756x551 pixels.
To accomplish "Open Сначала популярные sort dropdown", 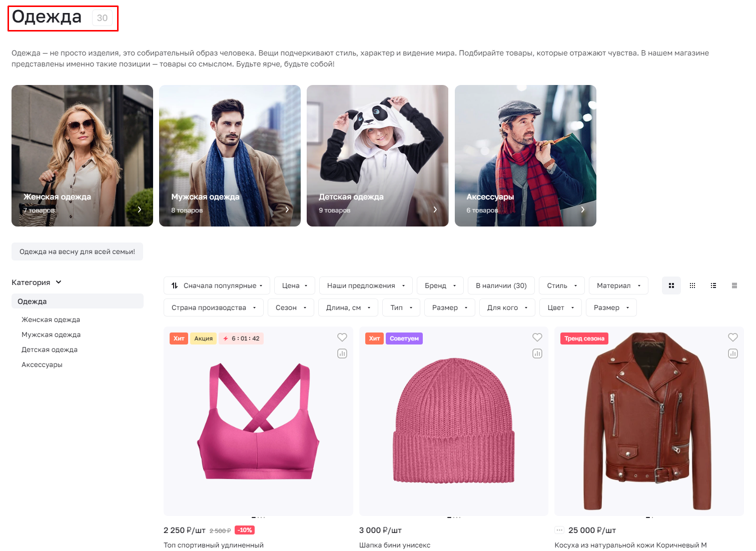I will (x=217, y=285).
